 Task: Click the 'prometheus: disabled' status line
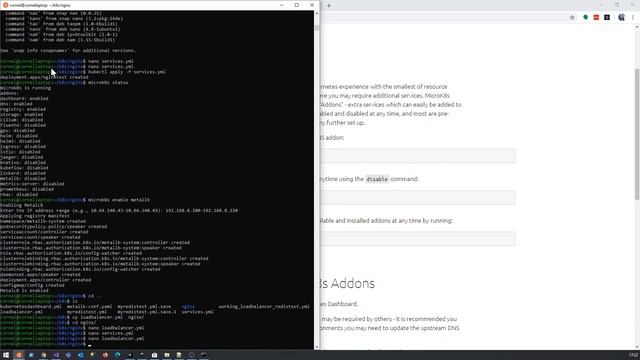tap(27, 189)
